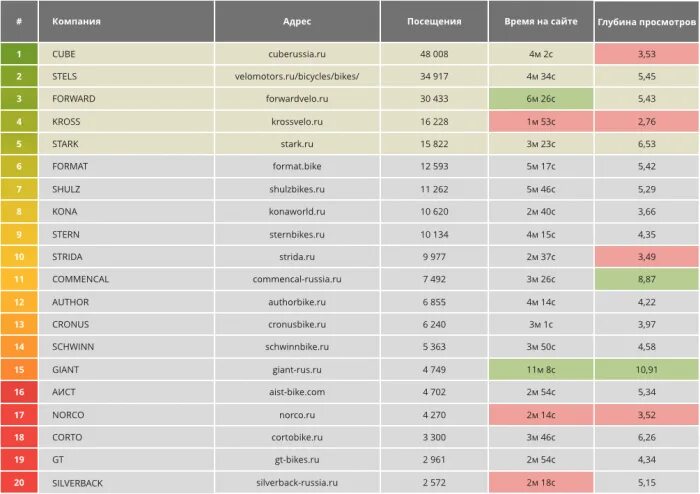Click the Компания column header
The width and height of the screenshot is (700, 494).
[76, 21]
